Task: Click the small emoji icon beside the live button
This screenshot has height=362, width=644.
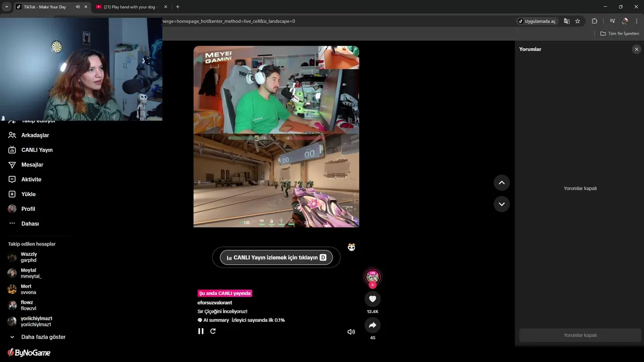Action: (x=351, y=247)
